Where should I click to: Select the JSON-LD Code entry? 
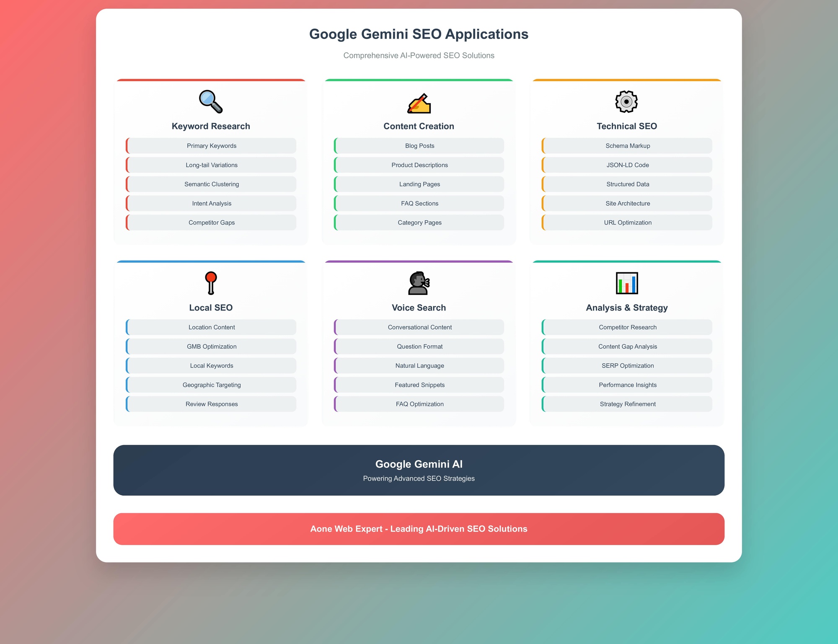click(x=627, y=165)
